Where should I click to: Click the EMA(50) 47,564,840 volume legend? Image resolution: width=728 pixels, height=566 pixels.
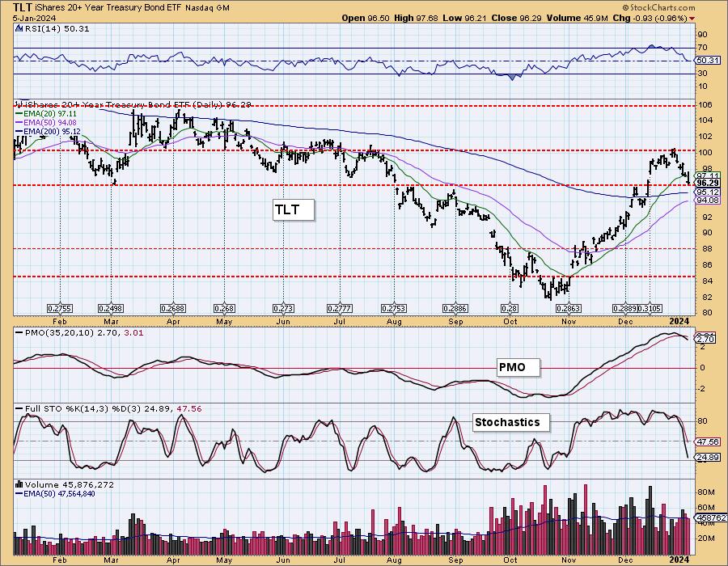tap(55, 493)
